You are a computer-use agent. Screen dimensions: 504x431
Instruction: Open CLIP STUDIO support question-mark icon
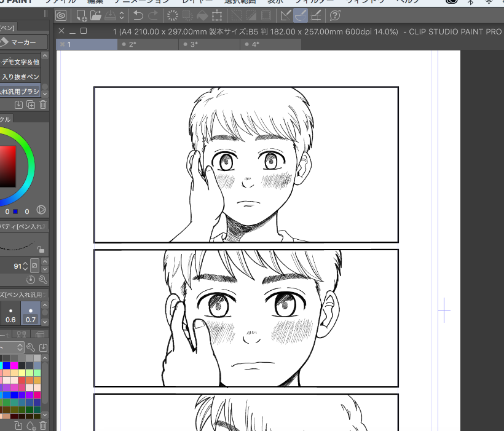[x=335, y=15]
